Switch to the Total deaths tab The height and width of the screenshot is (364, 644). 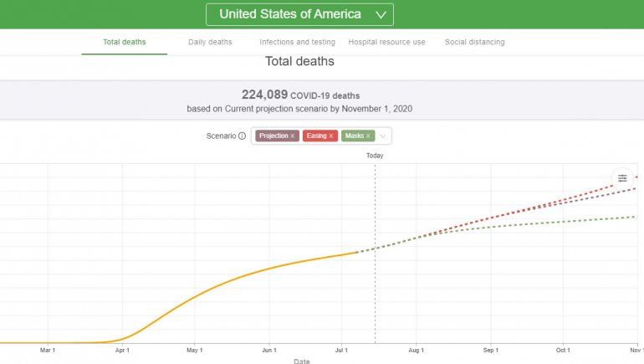(124, 42)
